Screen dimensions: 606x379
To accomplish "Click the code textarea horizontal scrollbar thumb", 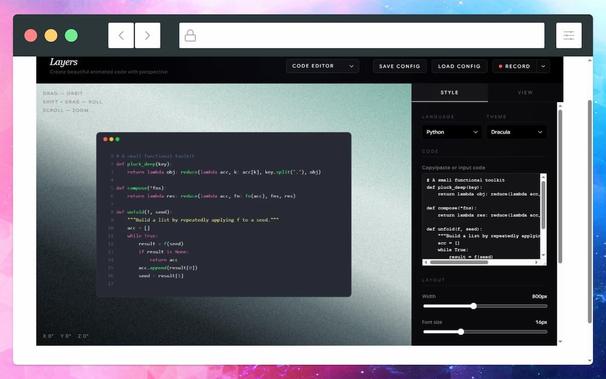I will pos(459,262).
